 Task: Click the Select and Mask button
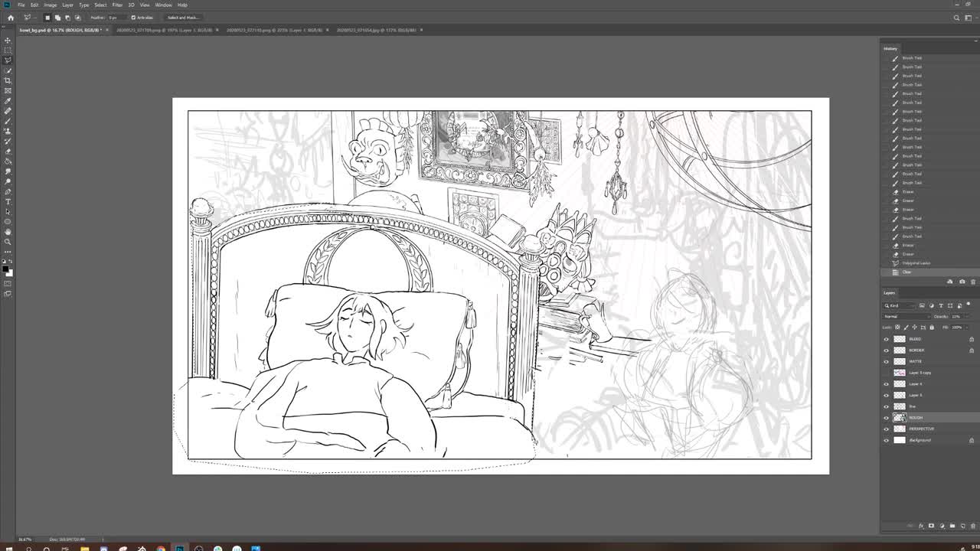[x=181, y=16]
